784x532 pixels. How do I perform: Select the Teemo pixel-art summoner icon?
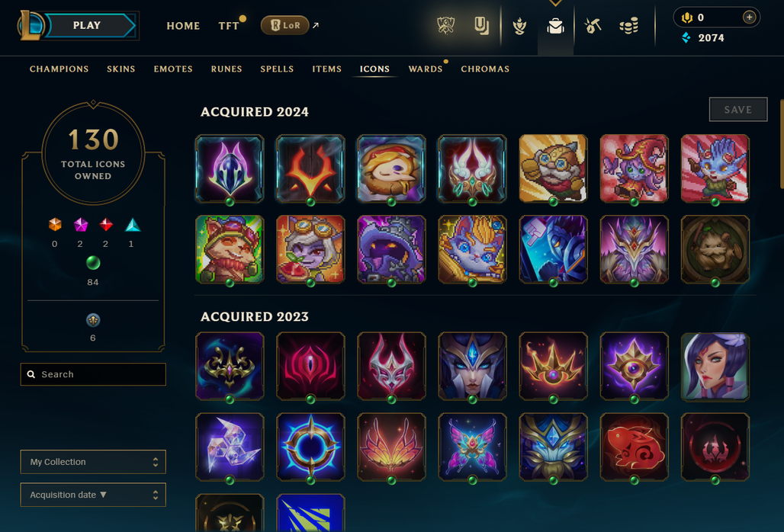[x=230, y=249]
